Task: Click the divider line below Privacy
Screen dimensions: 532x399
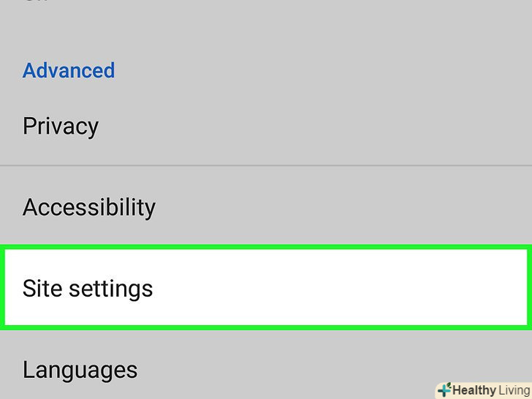Action: click(266, 166)
